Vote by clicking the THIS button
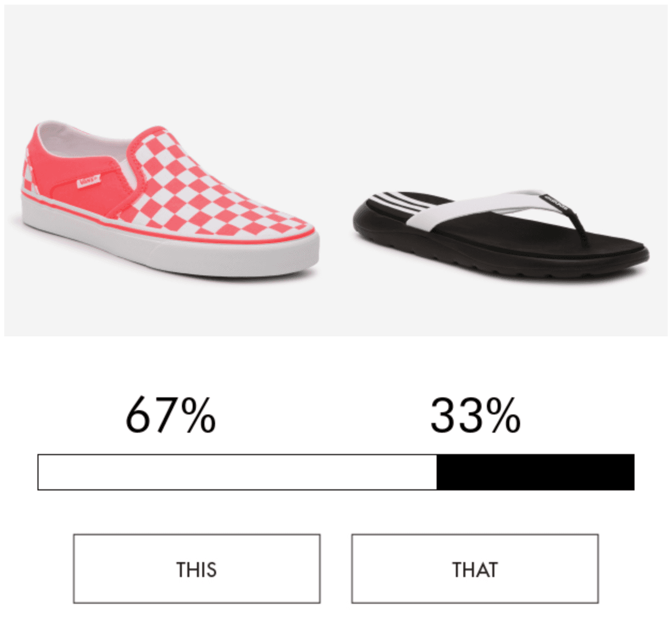Viewport: 672px width, 630px height. 196,568
